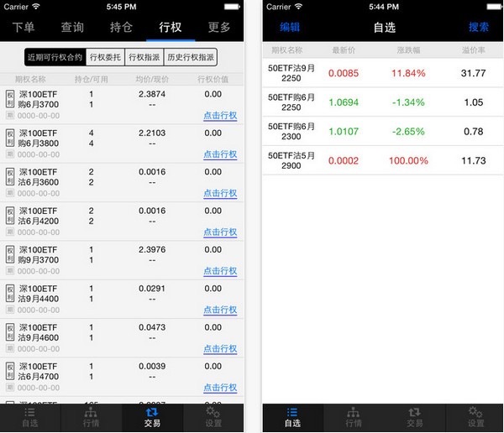
Task: Tap 权利 icon of 深100ETF沽9月4600
Action: (10, 332)
